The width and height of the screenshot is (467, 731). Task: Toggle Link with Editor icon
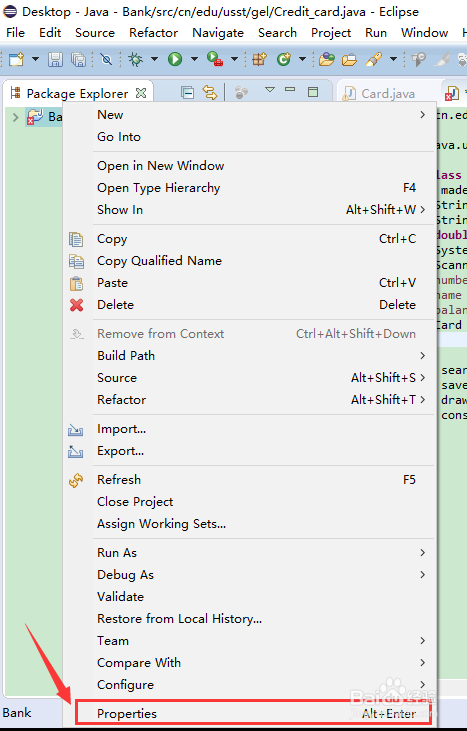(x=210, y=93)
